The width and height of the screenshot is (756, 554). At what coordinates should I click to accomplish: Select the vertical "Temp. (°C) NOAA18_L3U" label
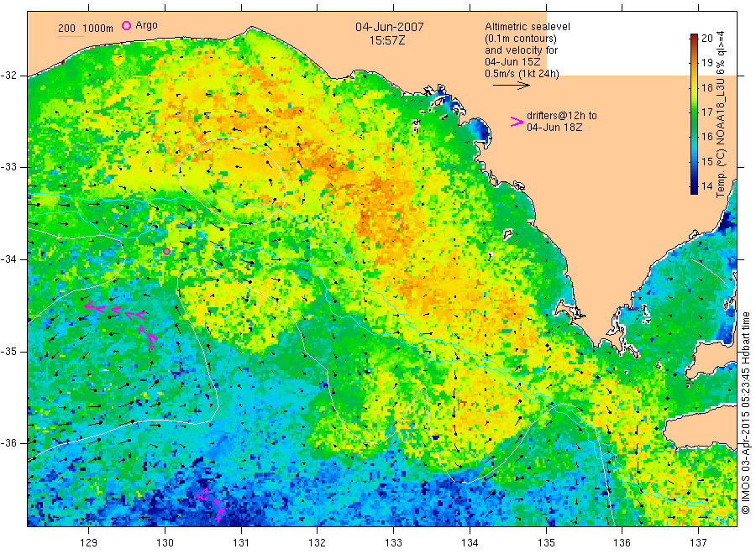(721, 114)
